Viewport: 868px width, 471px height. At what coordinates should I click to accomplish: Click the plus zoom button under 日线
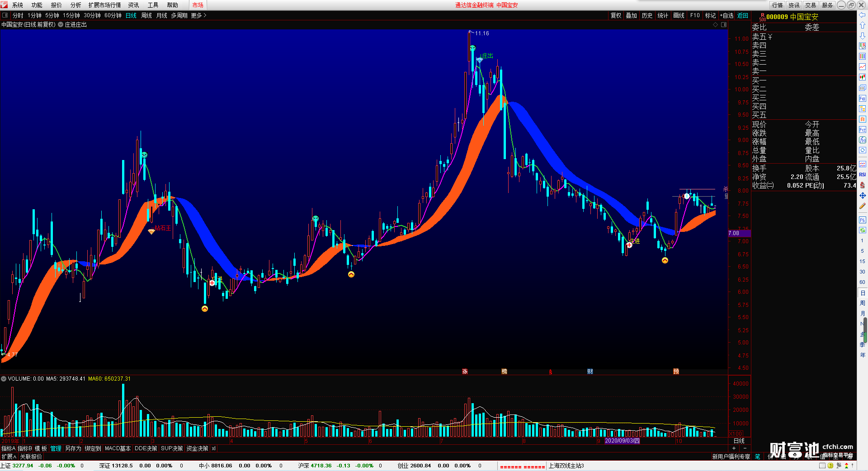pyautogui.click(x=734, y=448)
